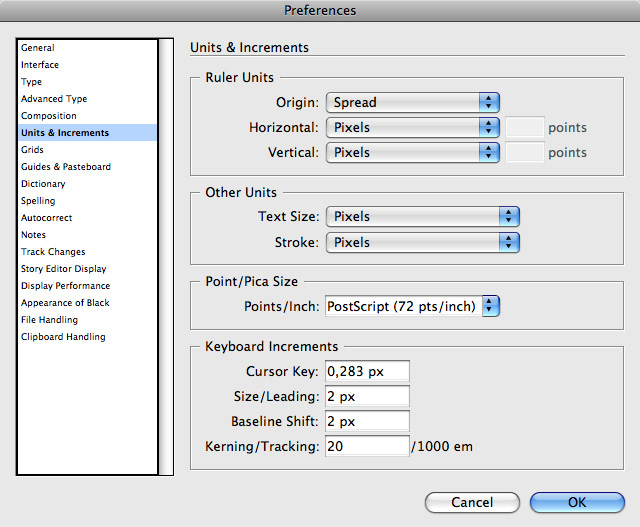Click the Cancel button
Viewport: 640px width, 527px height.
(472, 502)
